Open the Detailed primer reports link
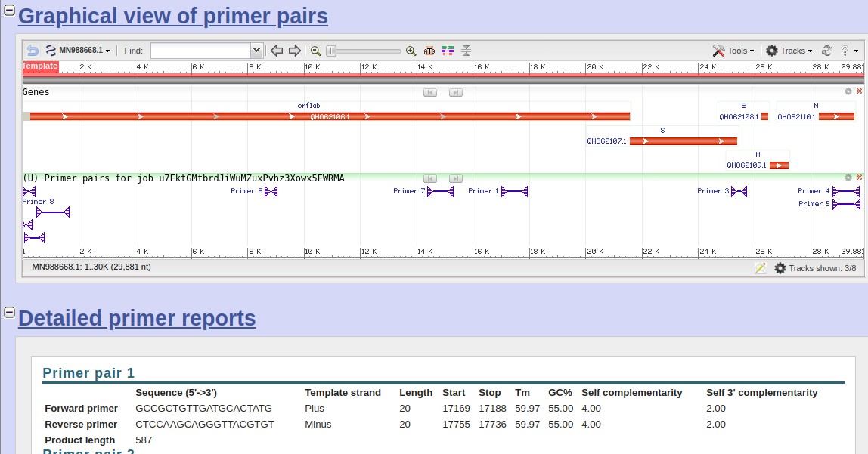Screen dimensions: 868x454 [x=137, y=319]
